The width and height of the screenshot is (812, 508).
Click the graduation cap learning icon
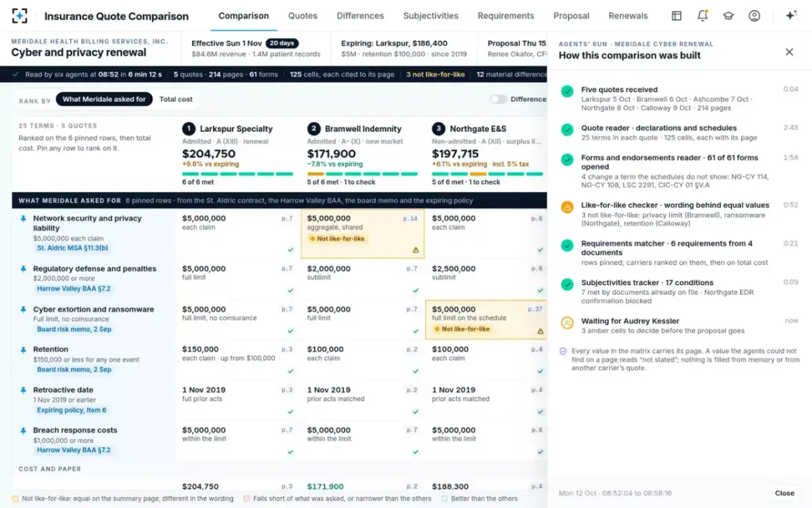(728, 16)
